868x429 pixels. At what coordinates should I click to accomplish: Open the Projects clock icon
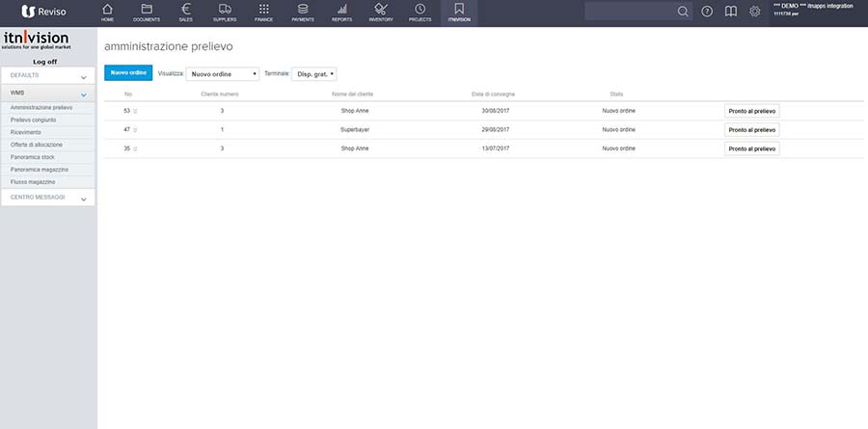click(x=420, y=12)
